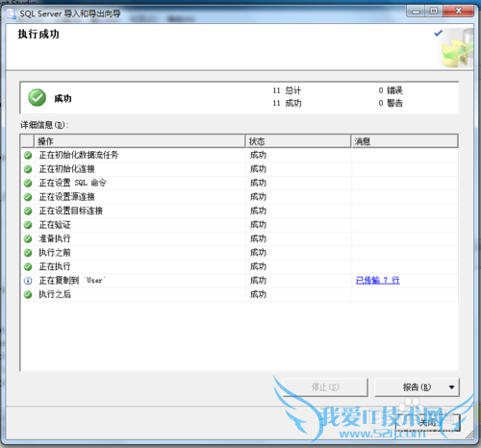
Task: Expand the 报告 button dropdown arrow
Action: 452,387
